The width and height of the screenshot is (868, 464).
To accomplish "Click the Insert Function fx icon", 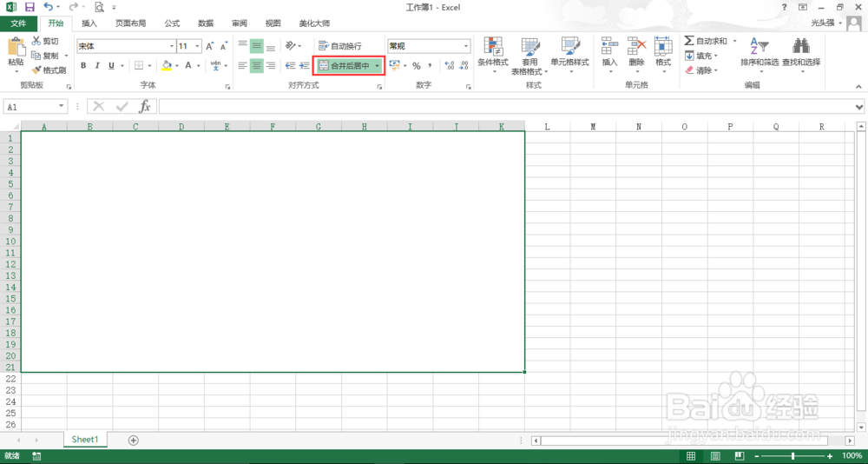I will [144, 106].
